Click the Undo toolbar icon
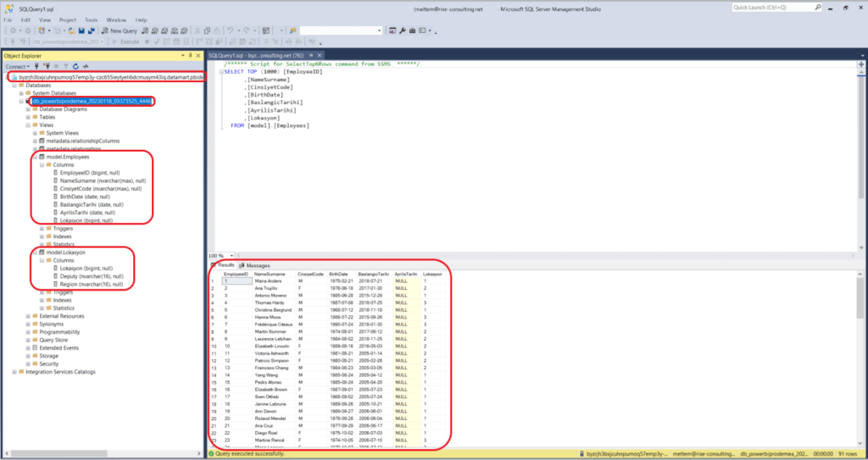The height and width of the screenshot is (460, 868). pos(231,30)
